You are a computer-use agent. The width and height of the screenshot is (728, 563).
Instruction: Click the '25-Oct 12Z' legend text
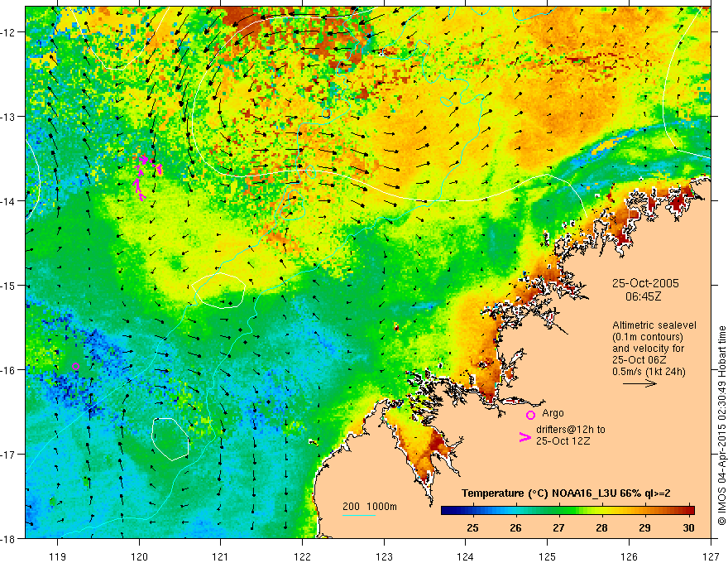click(x=563, y=440)
